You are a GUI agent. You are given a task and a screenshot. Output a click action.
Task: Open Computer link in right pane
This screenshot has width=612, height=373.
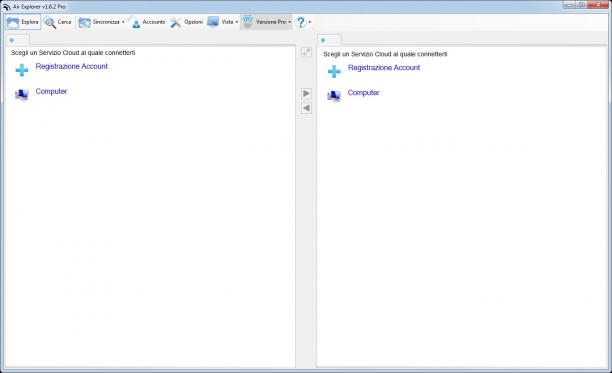pos(363,92)
